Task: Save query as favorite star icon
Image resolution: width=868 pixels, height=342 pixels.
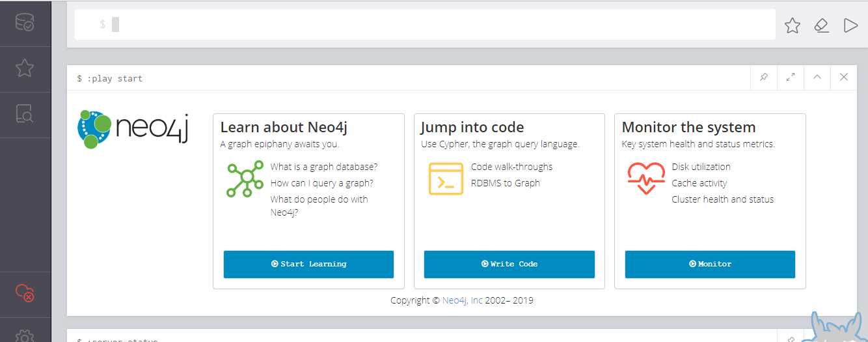Action: point(792,25)
